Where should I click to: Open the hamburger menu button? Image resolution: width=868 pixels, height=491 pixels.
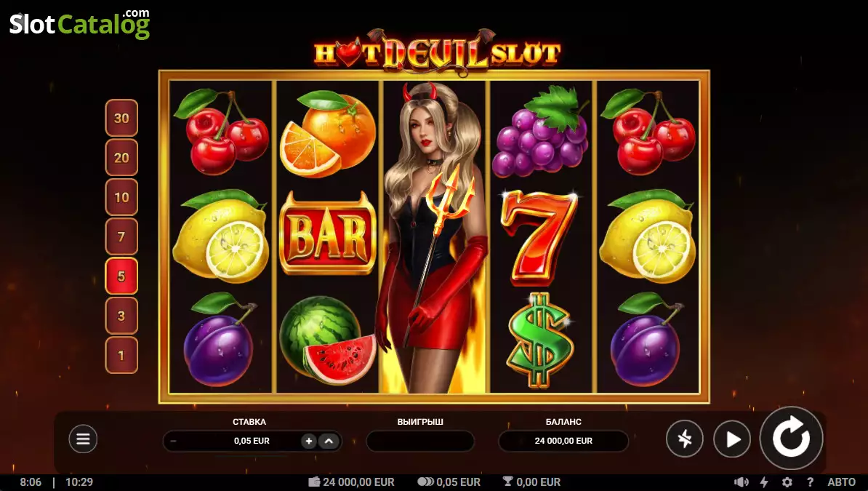[83, 439]
